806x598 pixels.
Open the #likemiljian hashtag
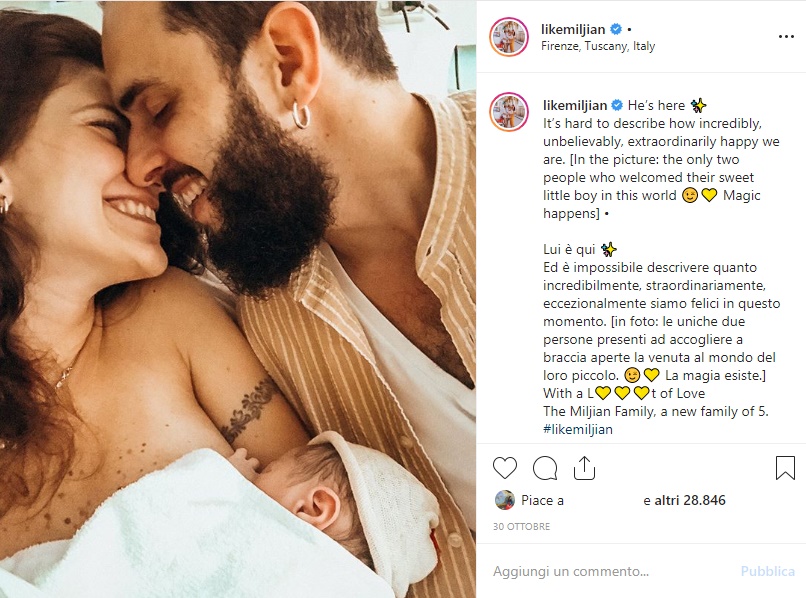pyautogui.click(x=578, y=429)
